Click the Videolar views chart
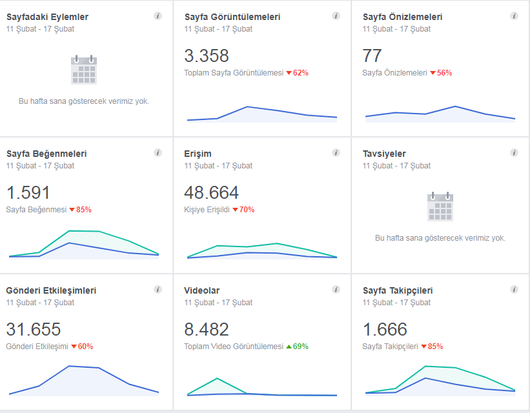The height and width of the screenshot is (413, 532). pyautogui.click(x=262, y=387)
